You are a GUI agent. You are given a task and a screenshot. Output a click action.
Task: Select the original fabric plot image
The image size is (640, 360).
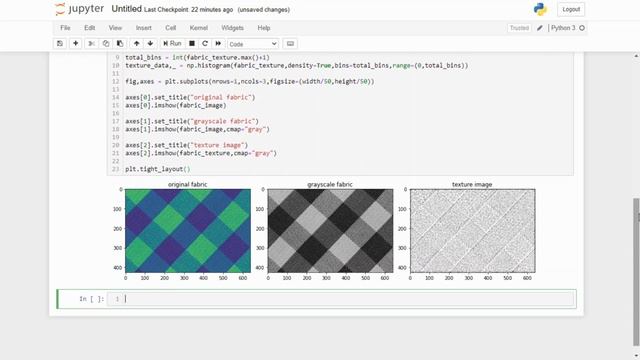[x=188, y=231]
